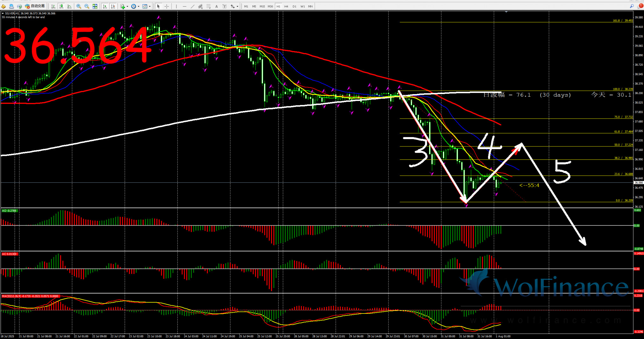The image size is (644, 339).
Task: Click the 38.2 / 36.985 Fibonacci label
Action: pos(623,158)
